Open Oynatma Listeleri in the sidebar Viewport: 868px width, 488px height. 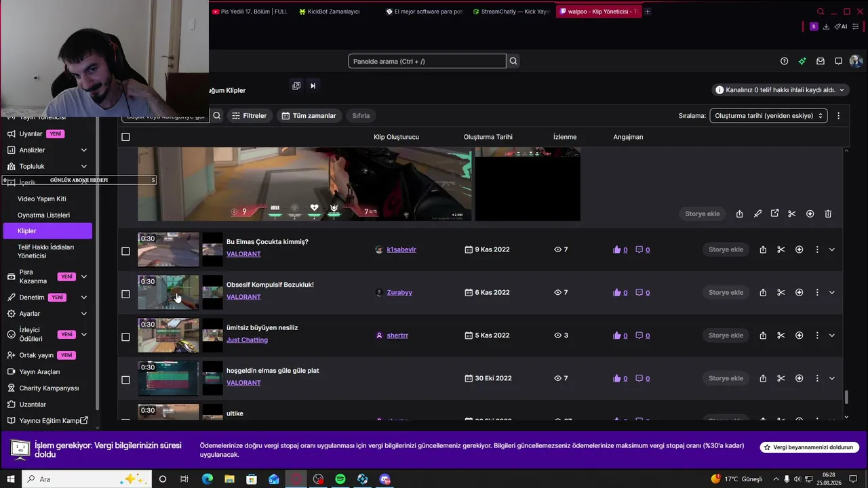pyautogui.click(x=43, y=215)
